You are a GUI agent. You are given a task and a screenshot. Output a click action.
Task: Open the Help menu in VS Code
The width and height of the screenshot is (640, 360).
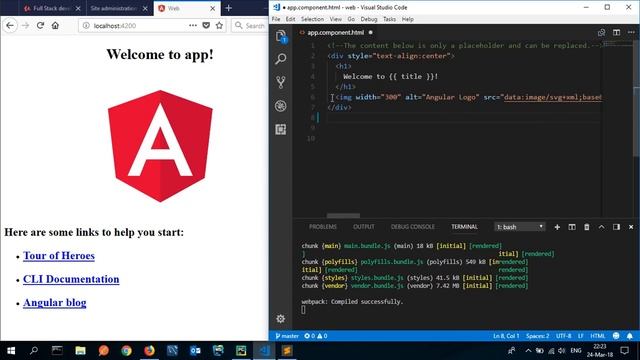pos(407,19)
